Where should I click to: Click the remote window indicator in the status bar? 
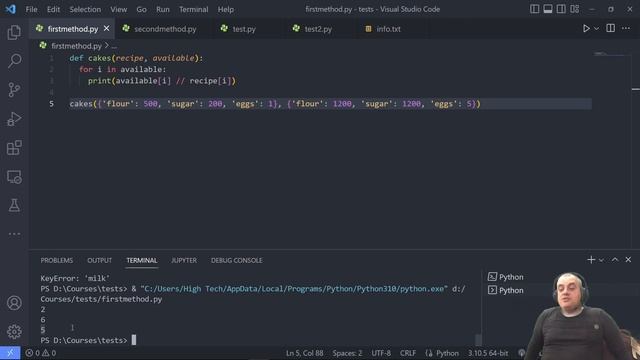coord(10,353)
